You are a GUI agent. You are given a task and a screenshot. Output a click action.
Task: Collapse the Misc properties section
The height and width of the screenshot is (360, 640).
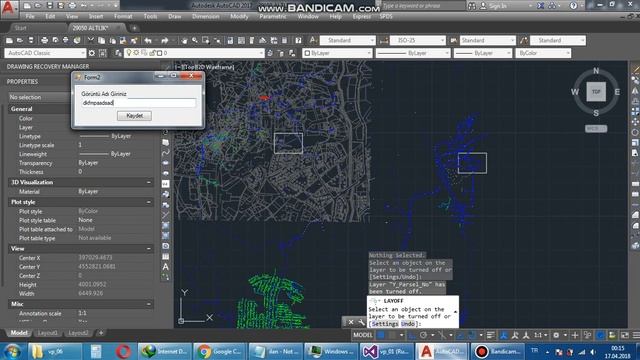coord(149,304)
